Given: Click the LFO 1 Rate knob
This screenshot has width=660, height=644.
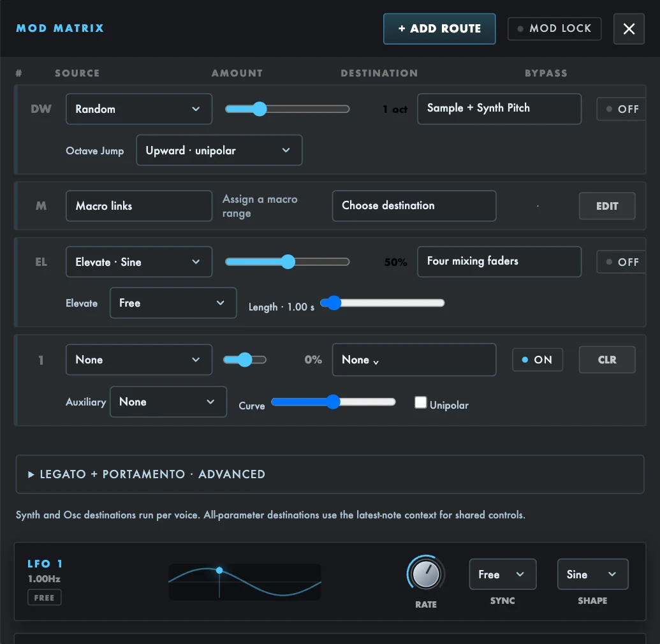Looking at the screenshot, I should (x=425, y=574).
